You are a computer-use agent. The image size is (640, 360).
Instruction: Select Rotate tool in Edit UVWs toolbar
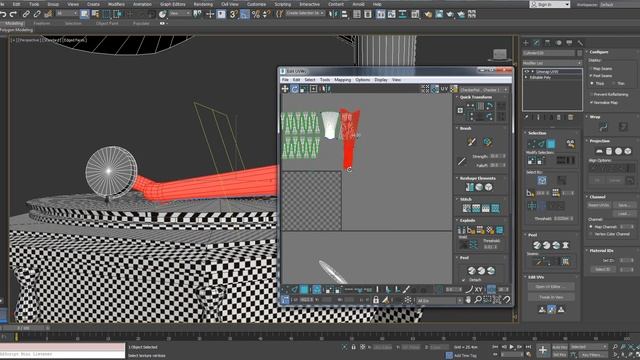click(x=294, y=89)
